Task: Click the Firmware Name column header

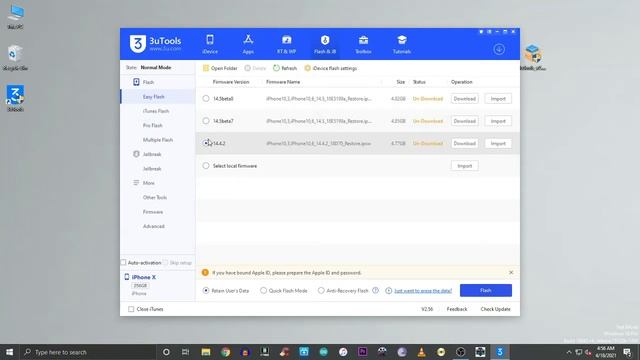Action: pyautogui.click(x=283, y=82)
